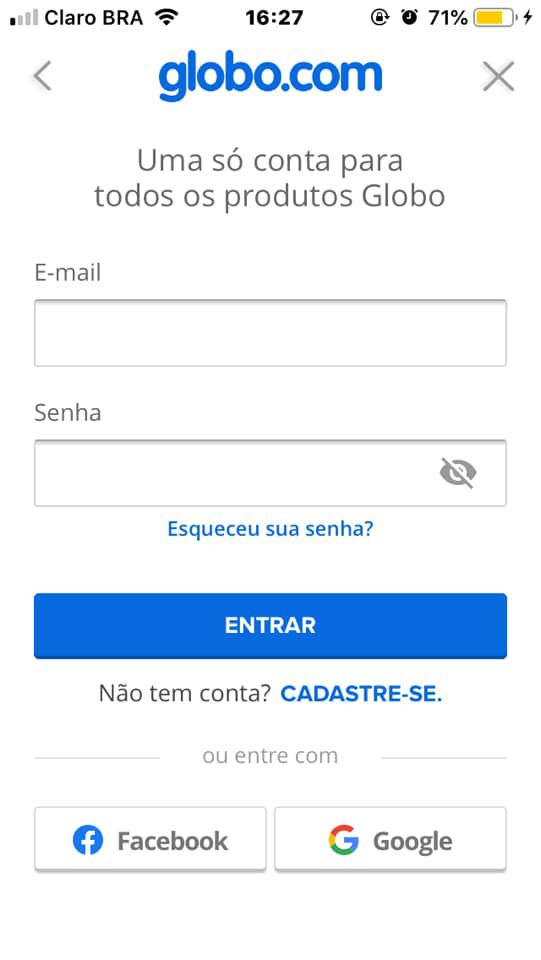Tap the battery indicator icon
Screen dimensions: 541x960
495,18
